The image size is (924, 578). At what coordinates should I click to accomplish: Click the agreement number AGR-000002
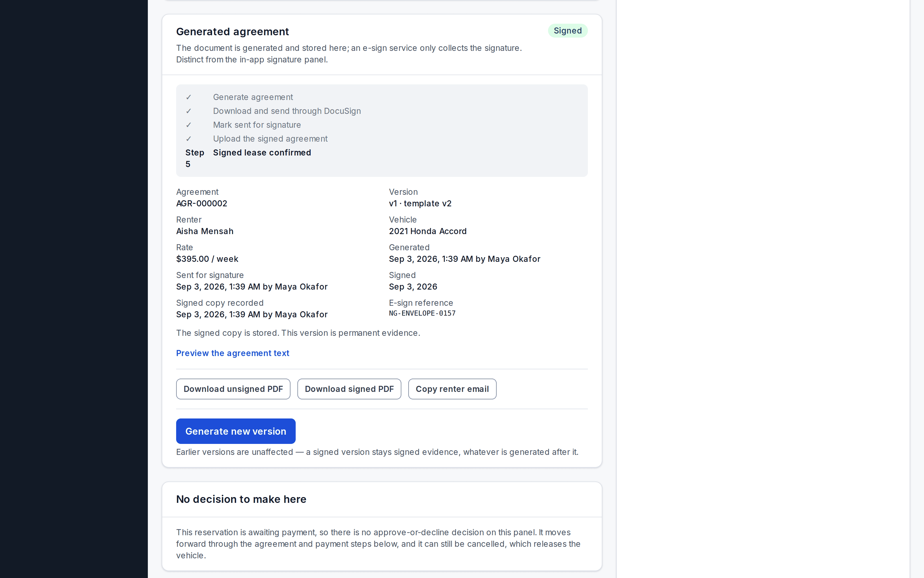click(202, 203)
